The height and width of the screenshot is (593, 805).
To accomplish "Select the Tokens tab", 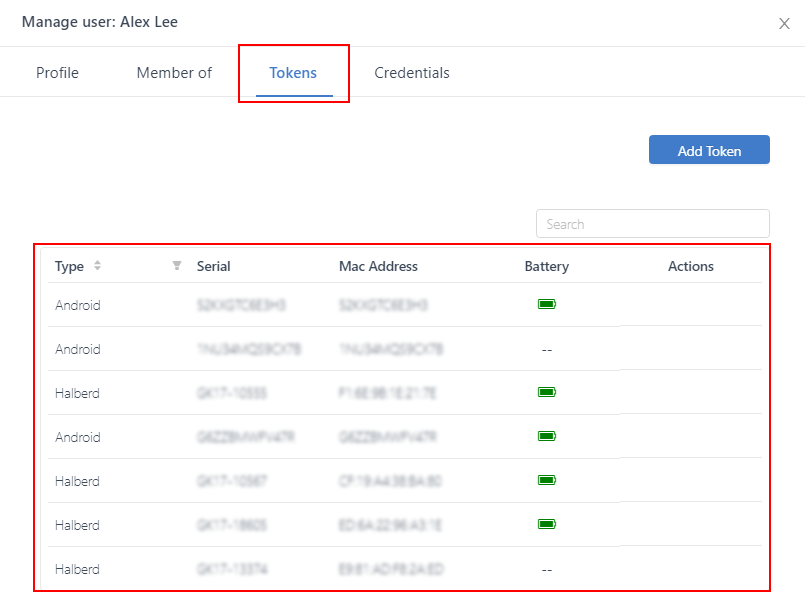I will coord(293,73).
